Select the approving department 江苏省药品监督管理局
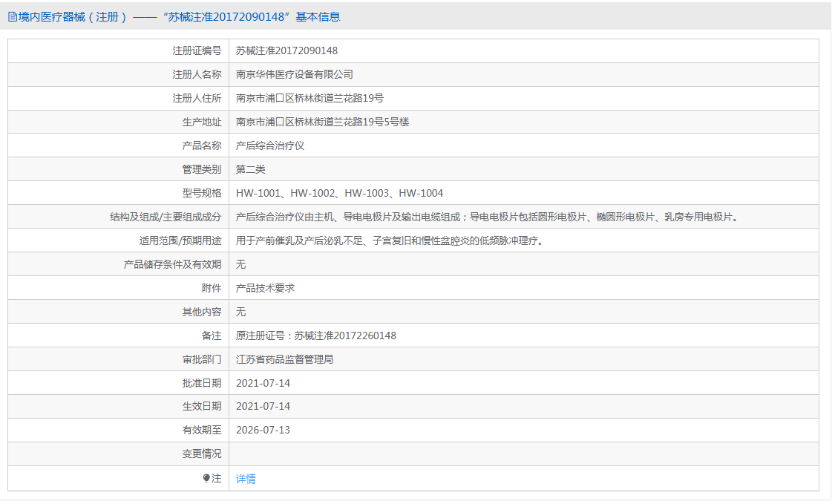The height and width of the screenshot is (504, 835). (284, 359)
